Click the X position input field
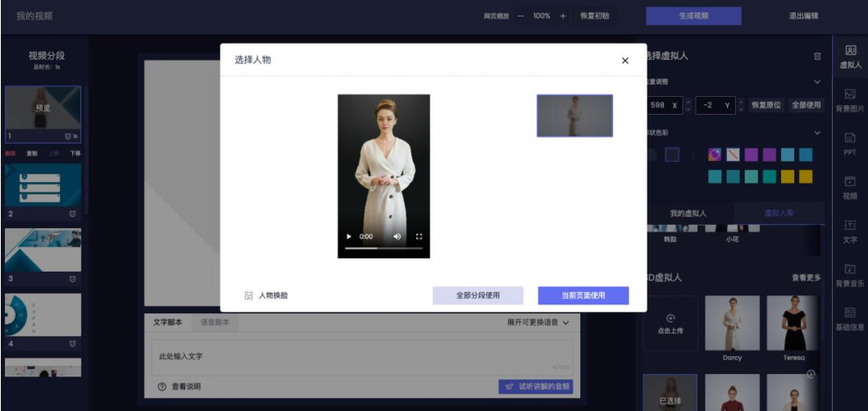Image resolution: width=868 pixels, height=411 pixels. [664, 105]
